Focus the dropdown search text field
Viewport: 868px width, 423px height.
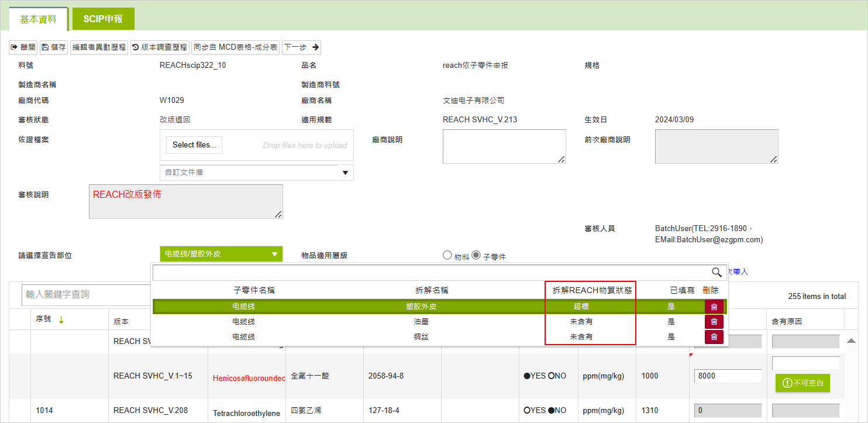click(x=432, y=272)
